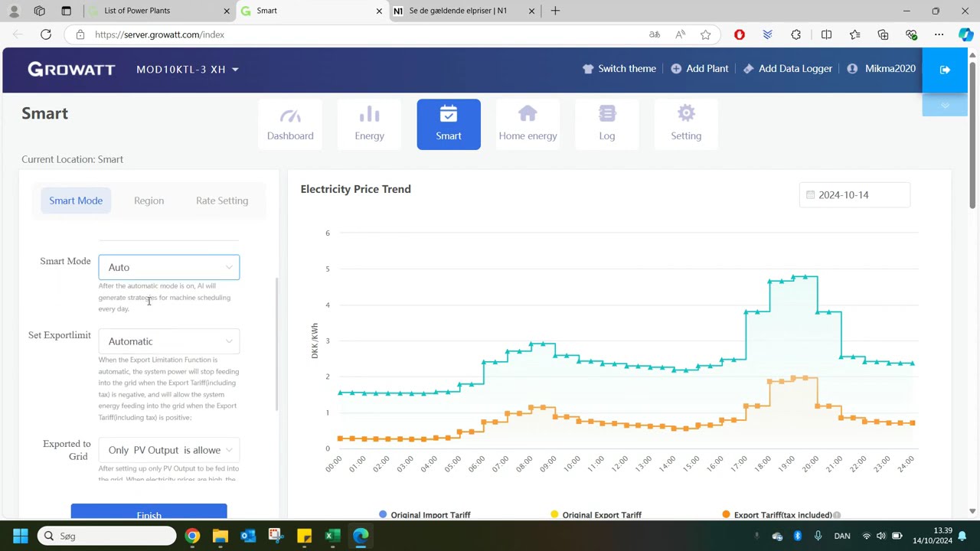Image resolution: width=980 pixels, height=551 pixels.
Task: Open the Edge tab actions menu icon
Action: pyautogui.click(x=66, y=11)
